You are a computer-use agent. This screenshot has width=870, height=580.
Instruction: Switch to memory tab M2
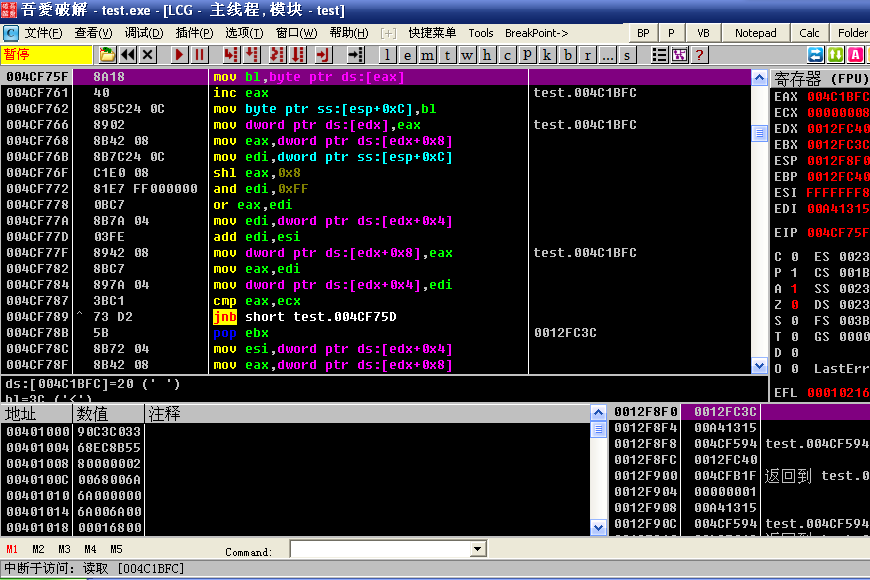(38, 549)
